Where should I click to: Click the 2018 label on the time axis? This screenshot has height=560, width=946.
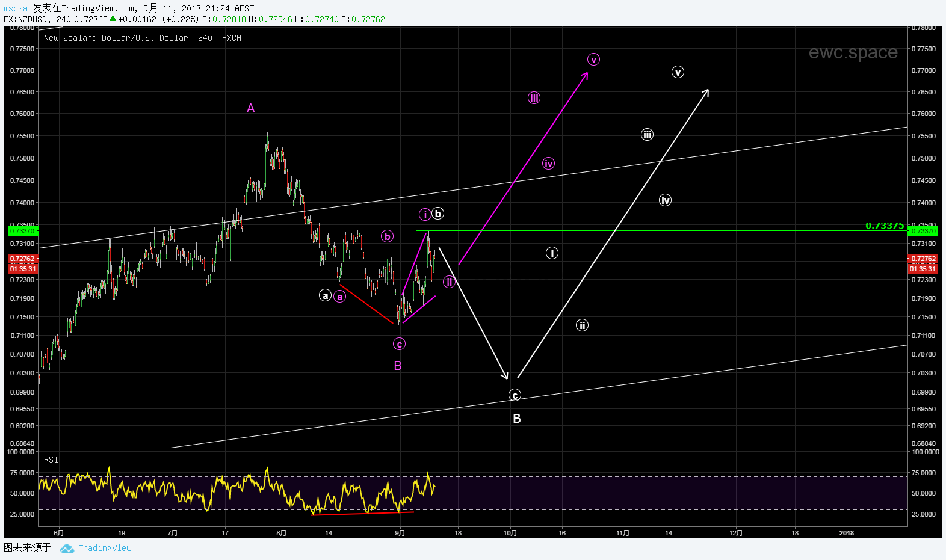[x=846, y=533]
